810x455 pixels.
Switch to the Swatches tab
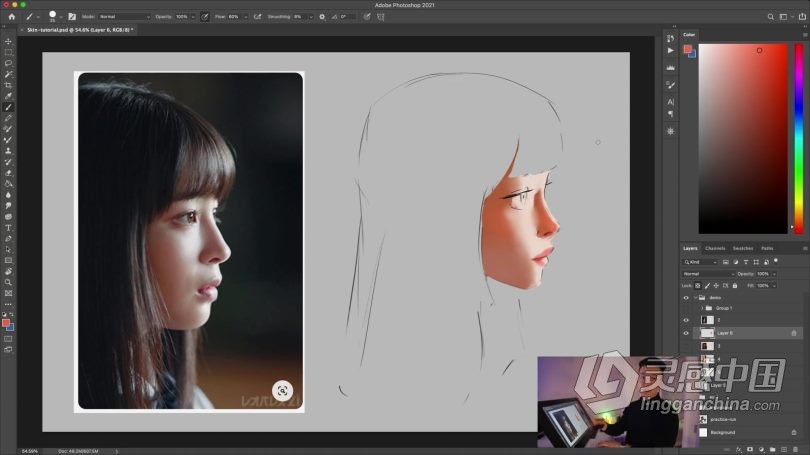tap(743, 248)
